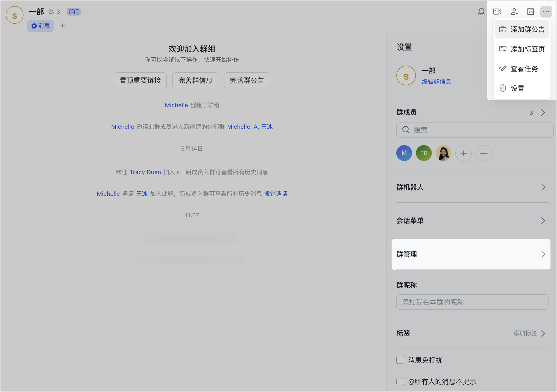Toggle @所有人的消息不提示 checkbox
Viewport: 557px width, 392px height.
[400, 381]
